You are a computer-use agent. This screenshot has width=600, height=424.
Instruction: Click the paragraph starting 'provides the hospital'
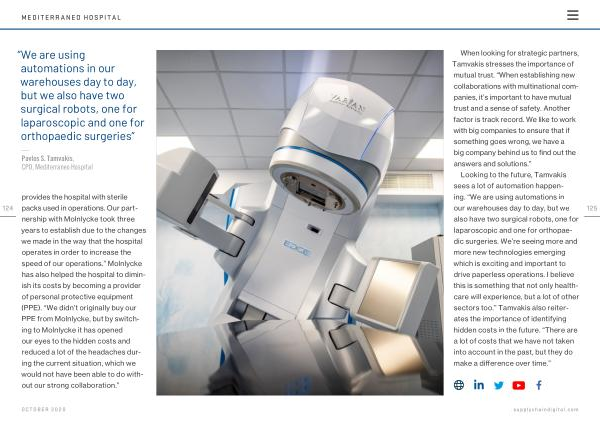[84, 289]
